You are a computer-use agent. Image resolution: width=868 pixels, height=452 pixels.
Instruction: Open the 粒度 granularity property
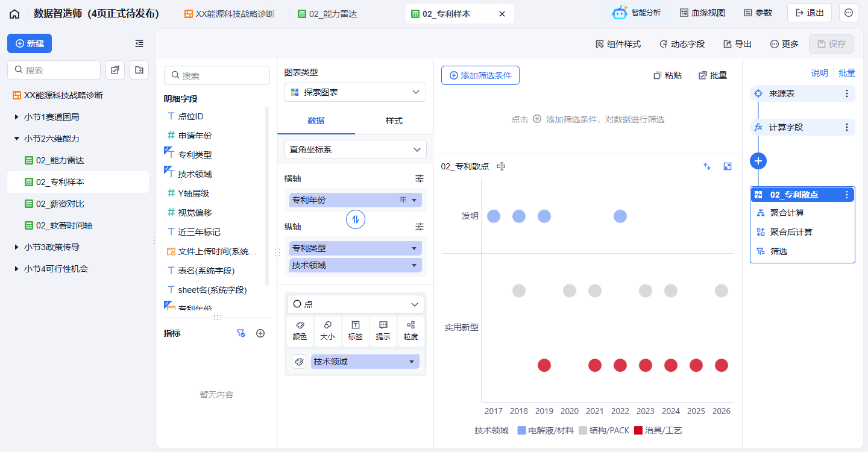tap(411, 331)
